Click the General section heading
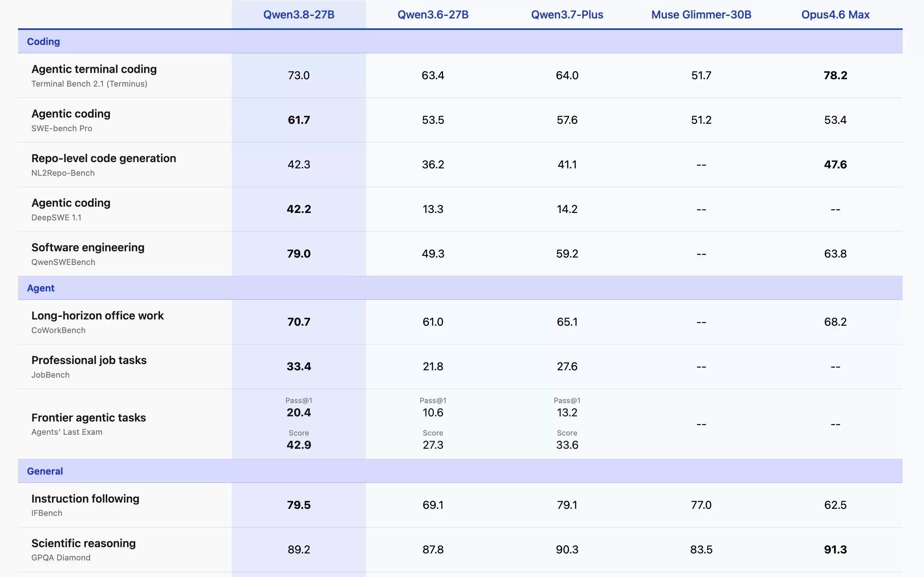The width and height of the screenshot is (924, 577). pyautogui.click(x=45, y=471)
